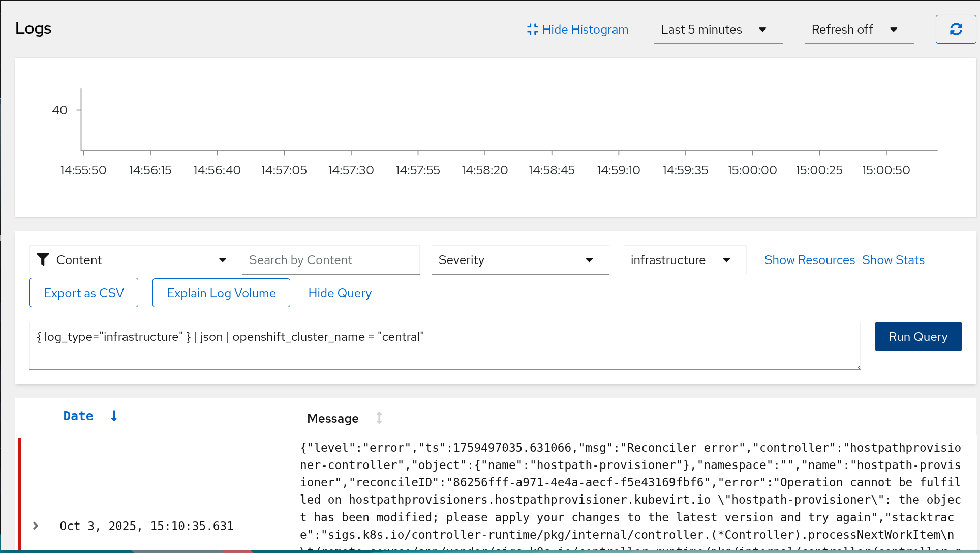Open the Last 5 minutes time range dropdown

pos(718,30)
